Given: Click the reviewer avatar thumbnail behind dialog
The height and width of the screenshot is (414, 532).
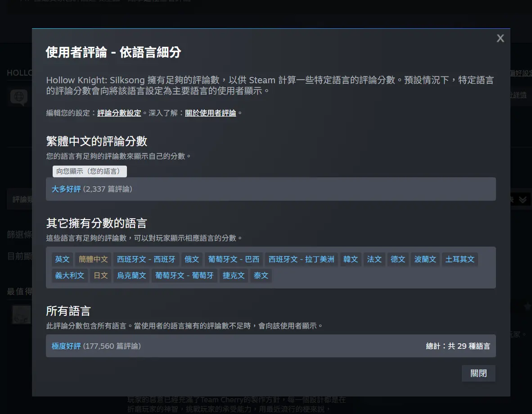Looking at the screenshot, I should (21, 315).
